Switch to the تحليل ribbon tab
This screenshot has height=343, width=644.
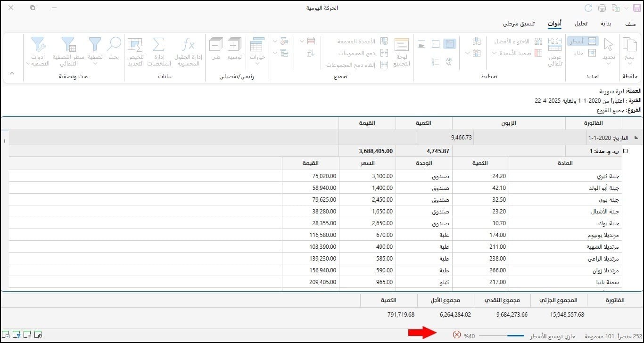click(581, 24)
